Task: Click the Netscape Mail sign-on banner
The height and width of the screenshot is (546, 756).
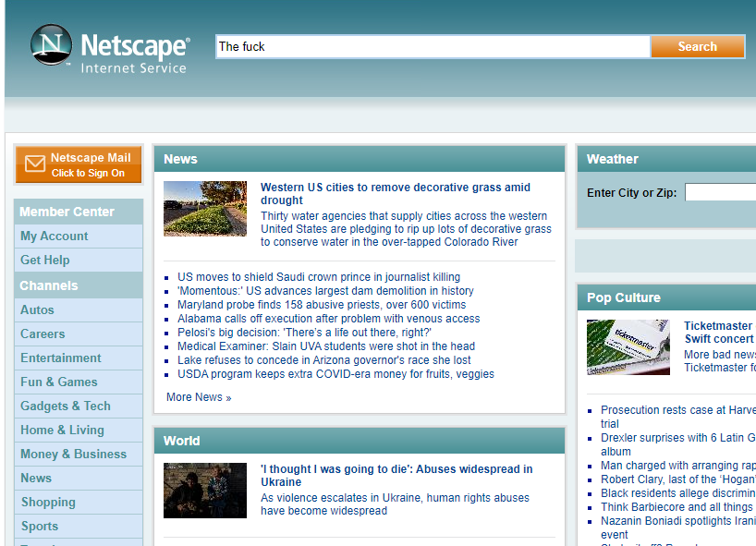Action: tap(79, 164)
